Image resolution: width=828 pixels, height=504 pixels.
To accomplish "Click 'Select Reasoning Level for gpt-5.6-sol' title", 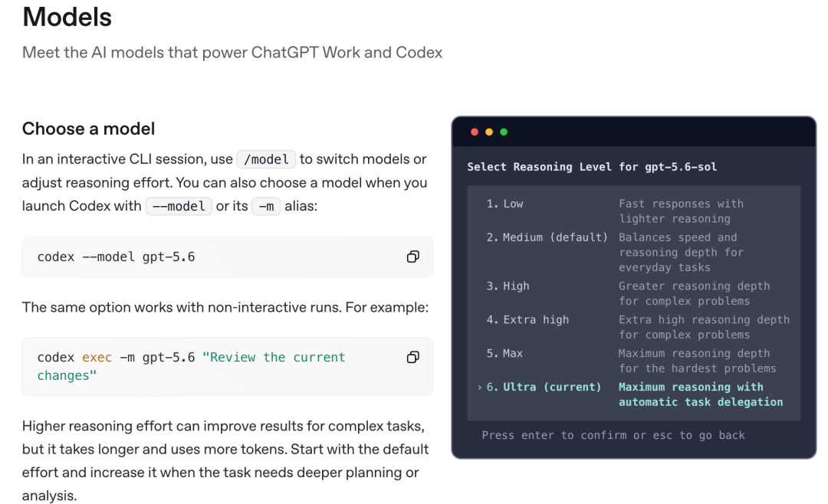I will pyautogui.click(x=592, y=167).
